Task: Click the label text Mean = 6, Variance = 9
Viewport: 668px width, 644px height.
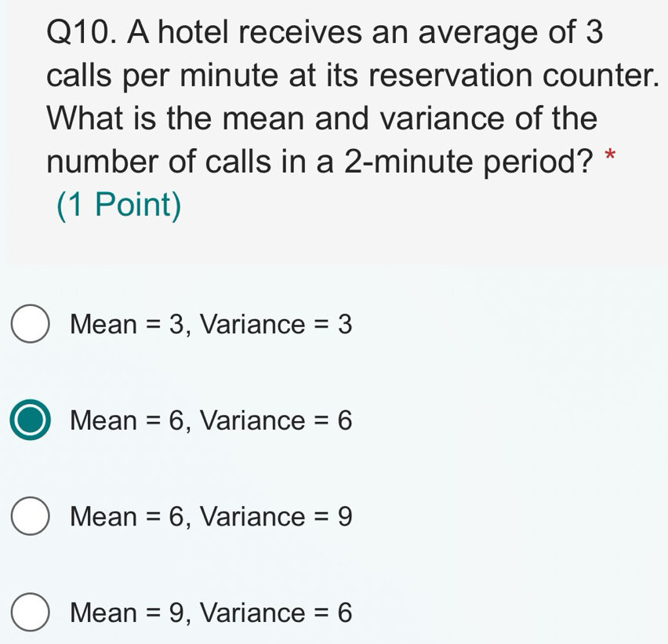Action: point(210,517)
